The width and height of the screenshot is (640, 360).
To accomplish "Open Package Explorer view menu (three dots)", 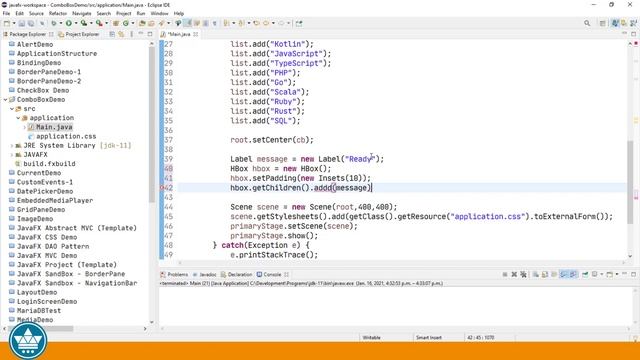I will tap(131, 34).
